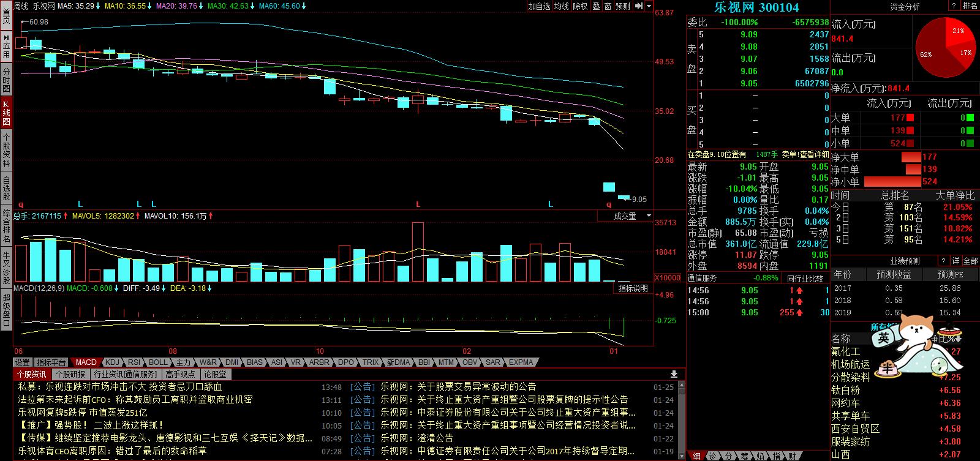This screenshot has height=461, width=980.
Task: Expand the MA60 indicator dropdown arrow
Action: (x=304, y=6)
